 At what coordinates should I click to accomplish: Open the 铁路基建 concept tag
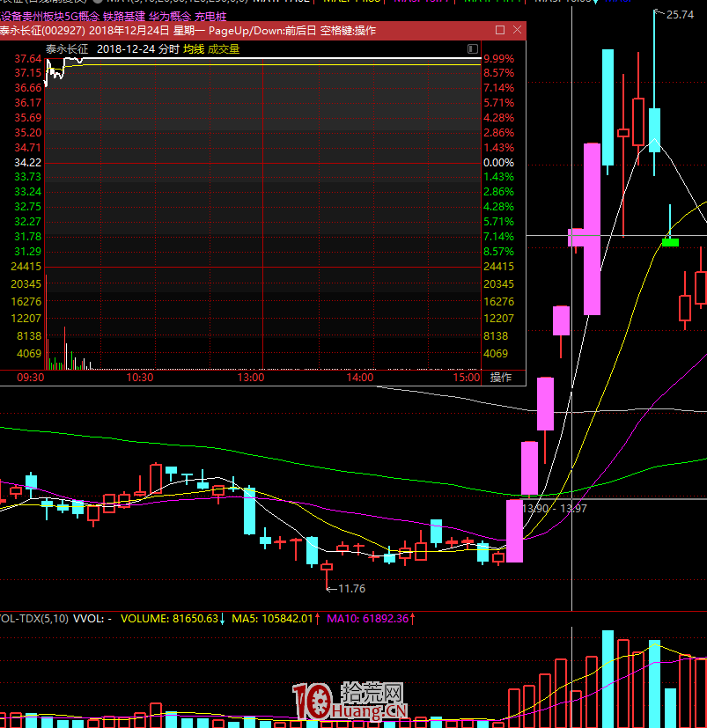pyautogui.click(x=124, y=17)
